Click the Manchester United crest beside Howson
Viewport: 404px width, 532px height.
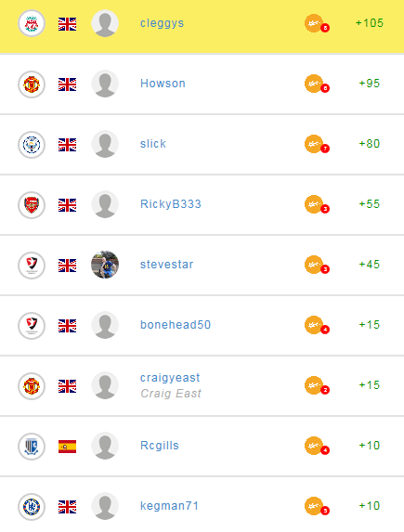32,84
